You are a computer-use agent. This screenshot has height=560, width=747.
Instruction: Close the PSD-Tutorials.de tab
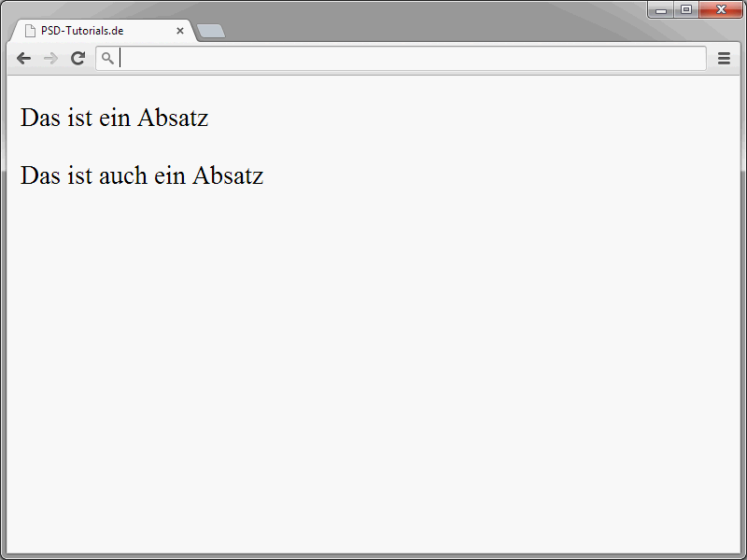click(x=180, y=31)
